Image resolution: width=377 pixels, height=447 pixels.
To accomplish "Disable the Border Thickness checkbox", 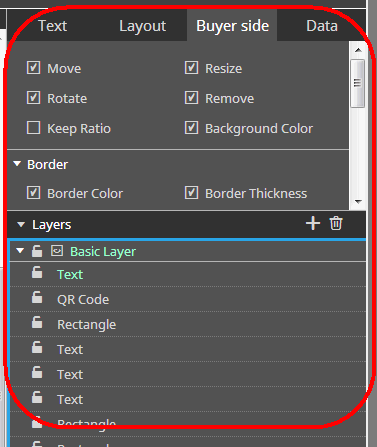I will pyautogui.click(x=191, y=193).
